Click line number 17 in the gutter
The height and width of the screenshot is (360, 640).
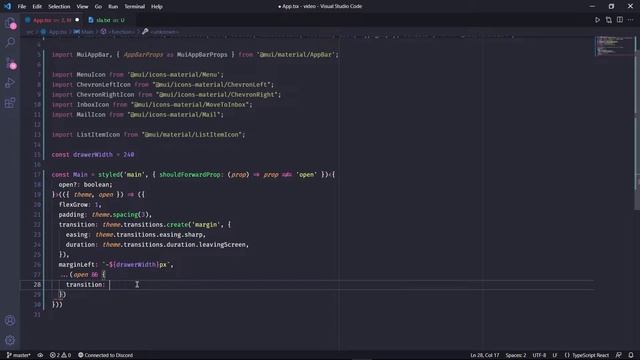[x=37, y=175]
